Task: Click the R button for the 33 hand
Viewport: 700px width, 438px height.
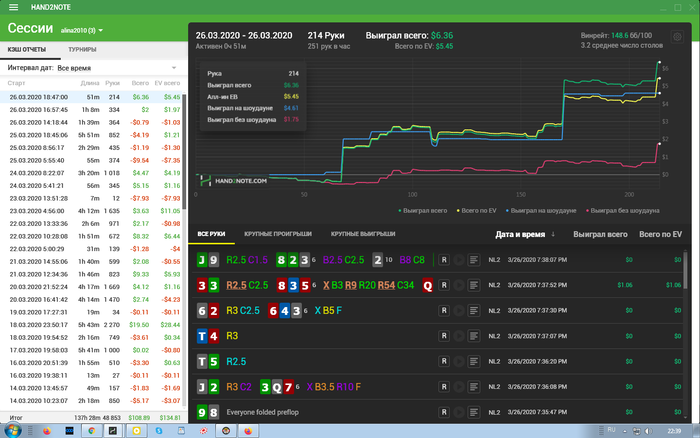Action: [444, 285]
